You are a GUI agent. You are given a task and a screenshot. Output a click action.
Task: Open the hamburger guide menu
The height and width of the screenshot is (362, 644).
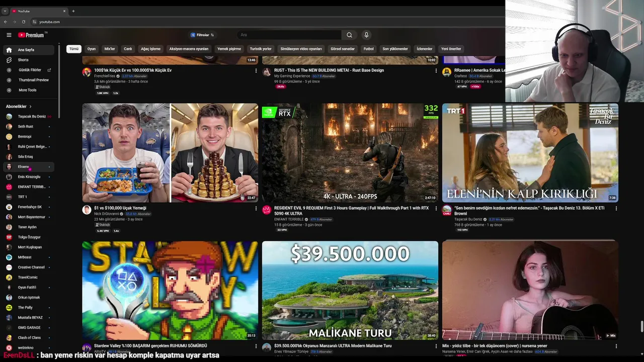[9, 35]
